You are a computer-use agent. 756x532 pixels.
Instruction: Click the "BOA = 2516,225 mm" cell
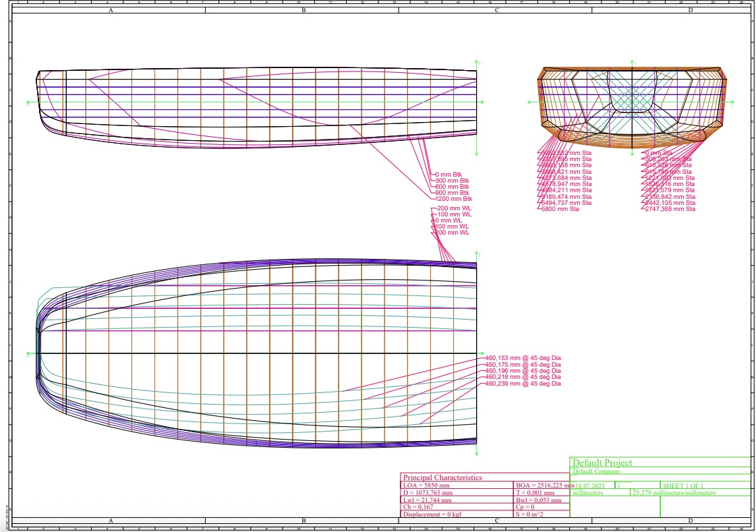pyautogui.click(x=542, y=485)
